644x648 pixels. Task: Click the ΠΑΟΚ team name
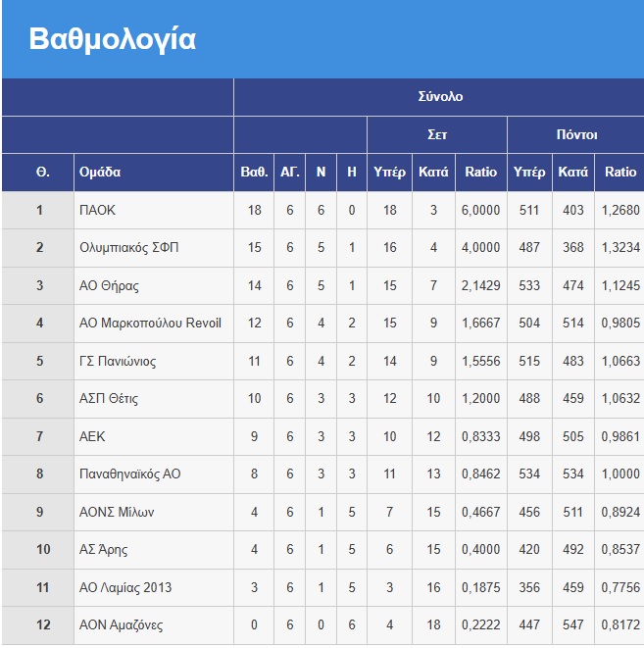97,210
